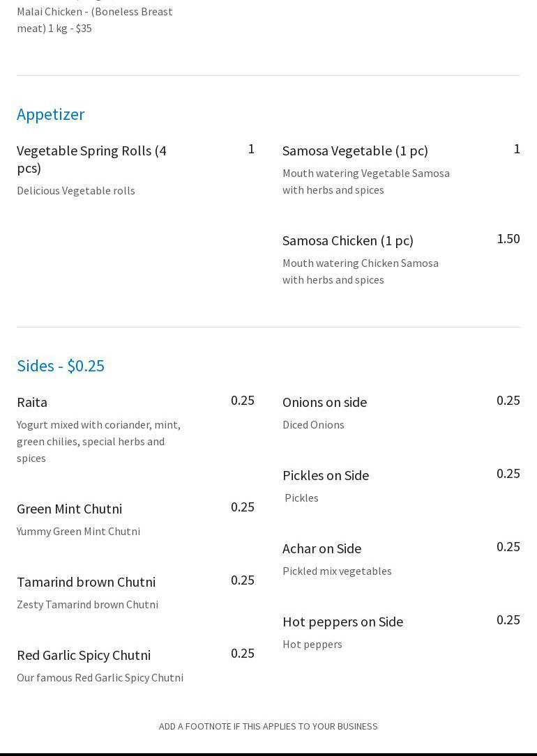Image resolution: width=537 pixels, height=756 pixels.
Task: Click the Pickled mix vegetables description
Action: (x=337, y=571)
